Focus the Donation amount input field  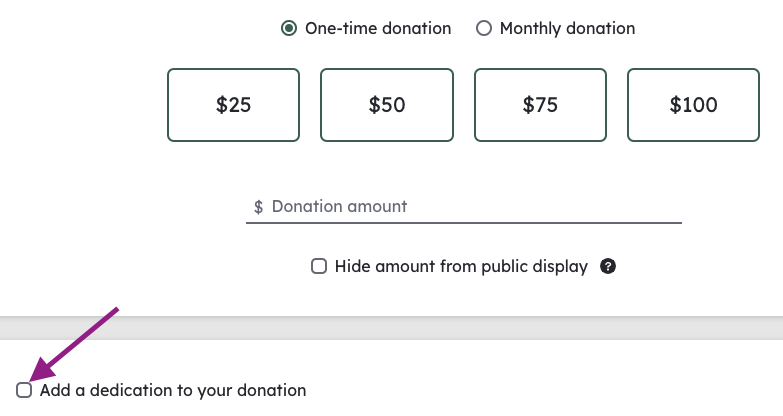464,207
